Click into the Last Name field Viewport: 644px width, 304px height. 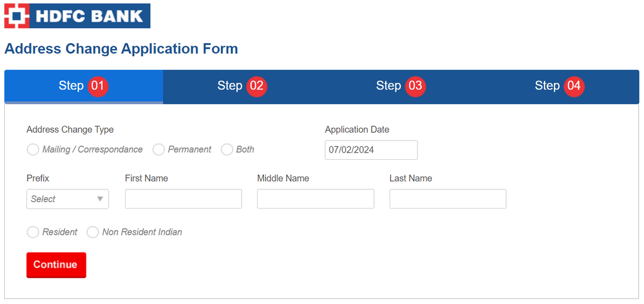click(x=448, y=199)
